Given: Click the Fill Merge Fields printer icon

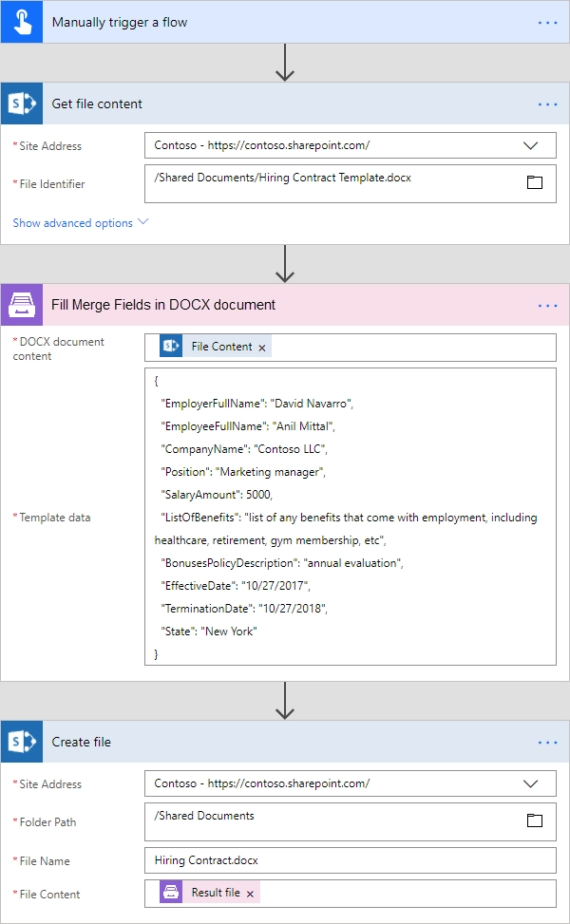Looking at the screenshot, I should [x=22, y=305].
